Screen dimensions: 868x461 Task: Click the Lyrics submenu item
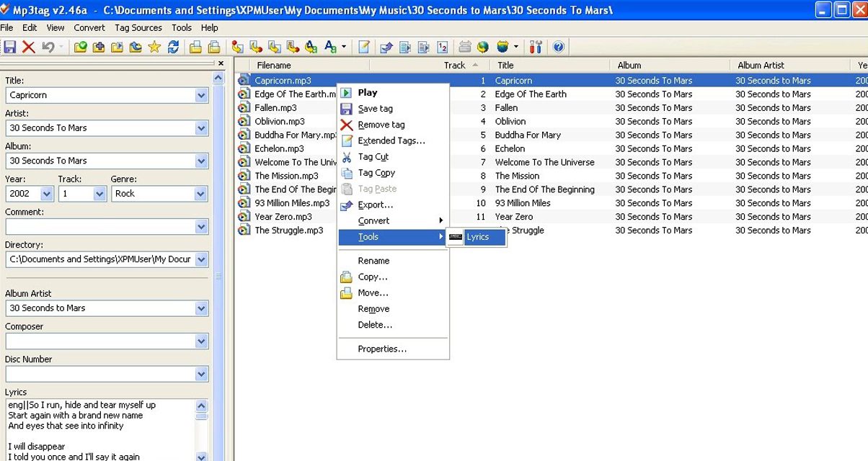coord(476,237)
